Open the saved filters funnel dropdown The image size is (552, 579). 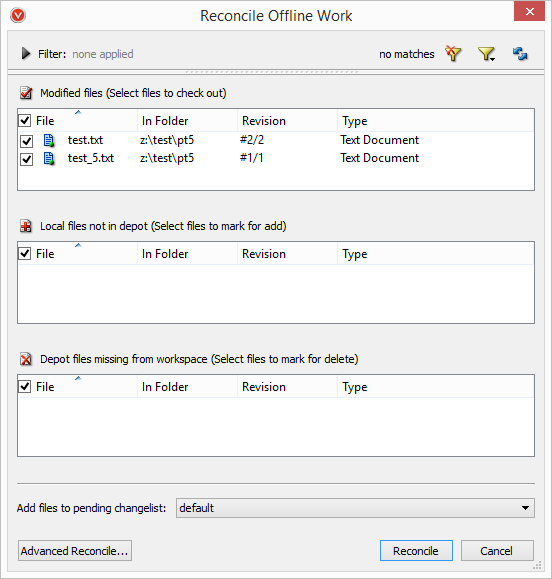[x=486, y=54]
